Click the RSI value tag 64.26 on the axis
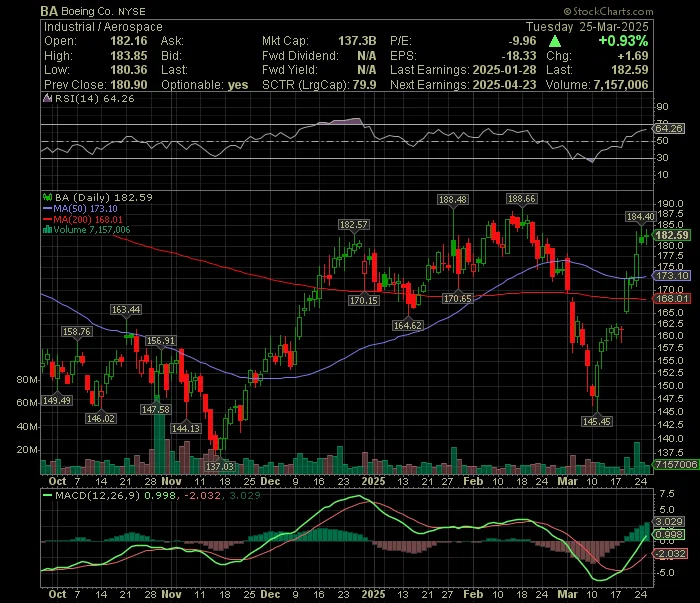 (x=668, y=129)
